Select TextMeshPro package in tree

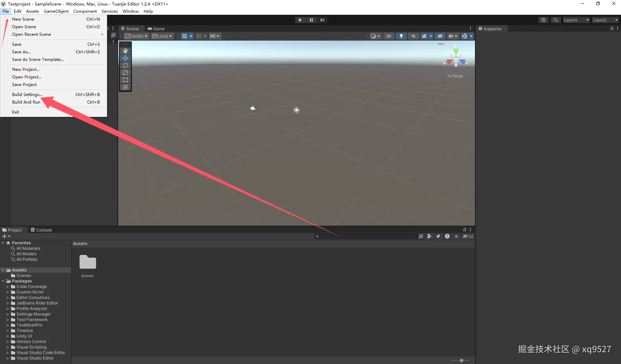[29, 325]
